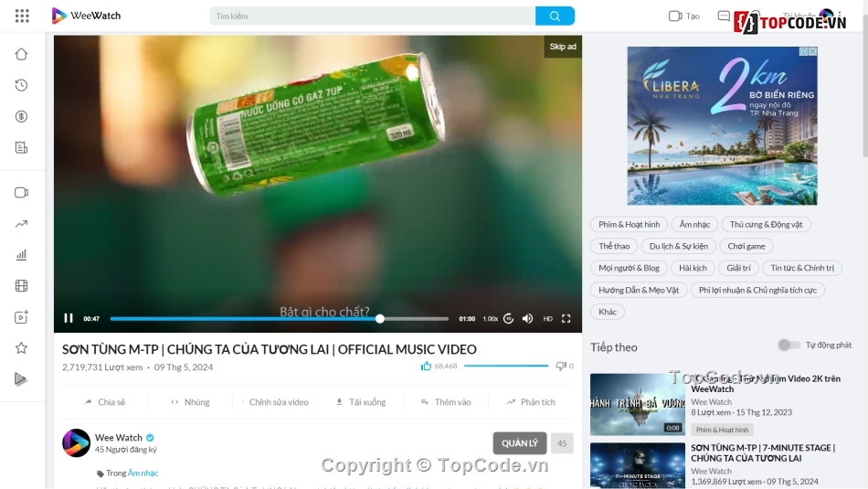Open the Nhúng embed tab
Image resolution: width=868 pixels, height=489 pixels.
[x=190, y=402]
